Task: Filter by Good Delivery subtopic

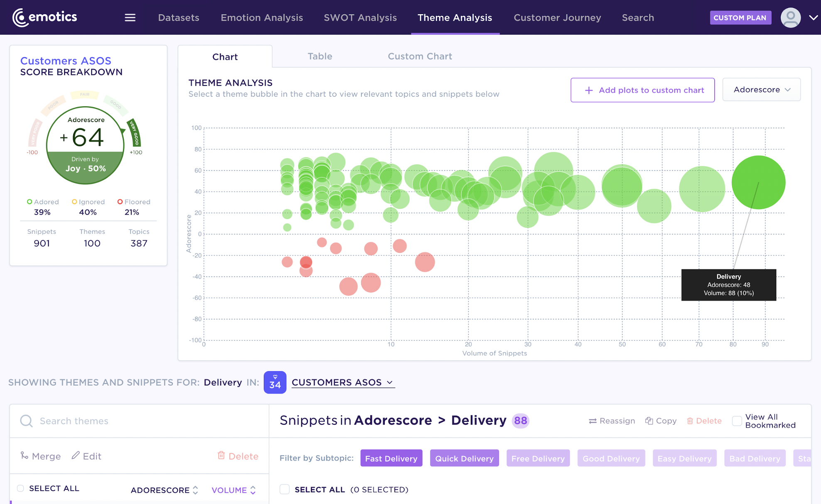Action: (x=611, y=458)
